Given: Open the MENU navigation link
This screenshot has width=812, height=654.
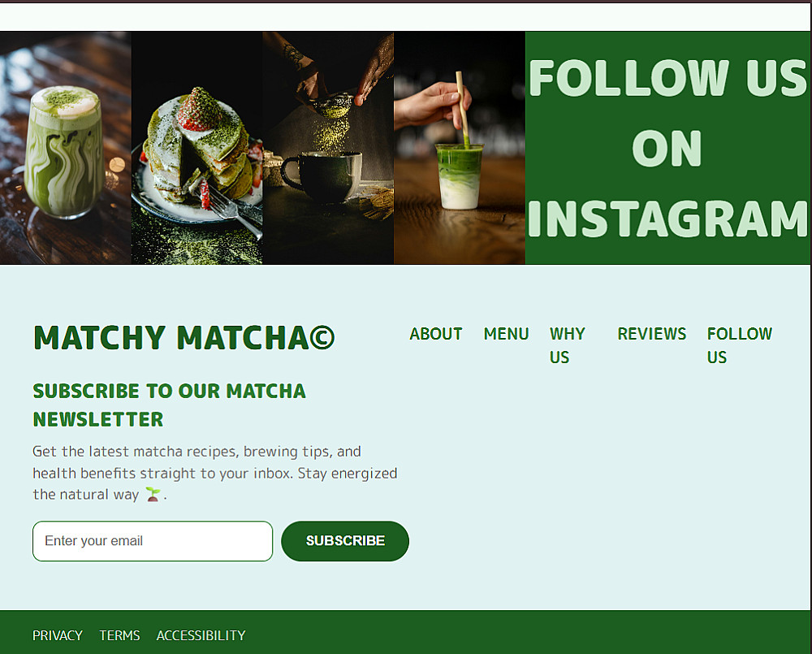Looking at the screenshot, I should pyautogui.click(x=506, y=334).
